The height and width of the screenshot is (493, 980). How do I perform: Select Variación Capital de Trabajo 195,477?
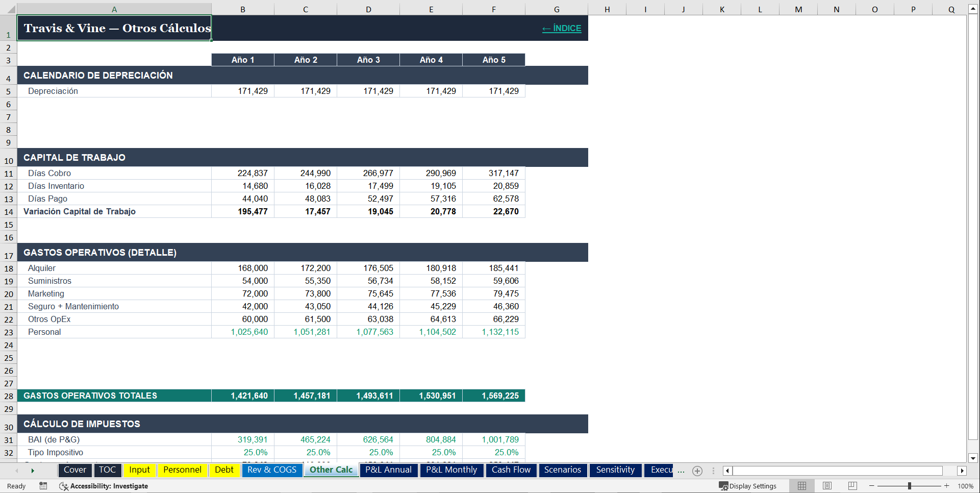click(x=243, y=211)
